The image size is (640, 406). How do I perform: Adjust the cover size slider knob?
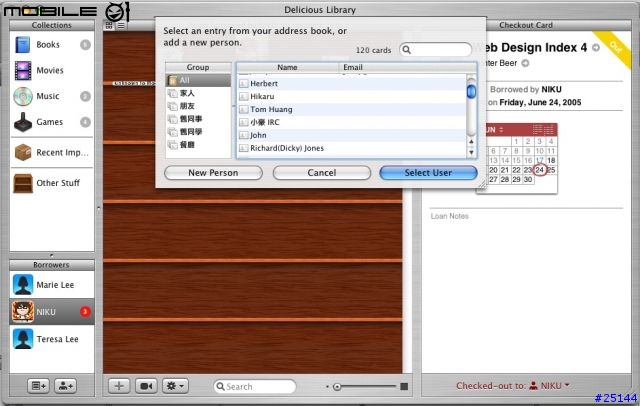click(x=337, y=386)
